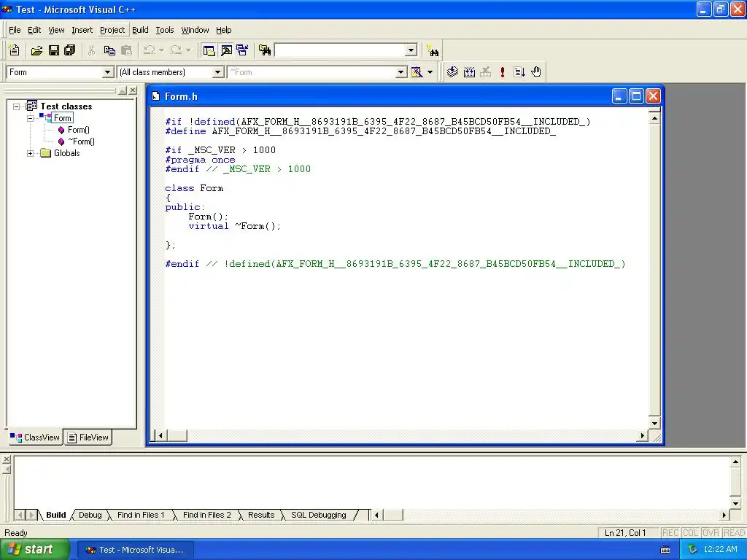Open the Help menu
This screenshot has width=747, height=560.
coord(223,30)
